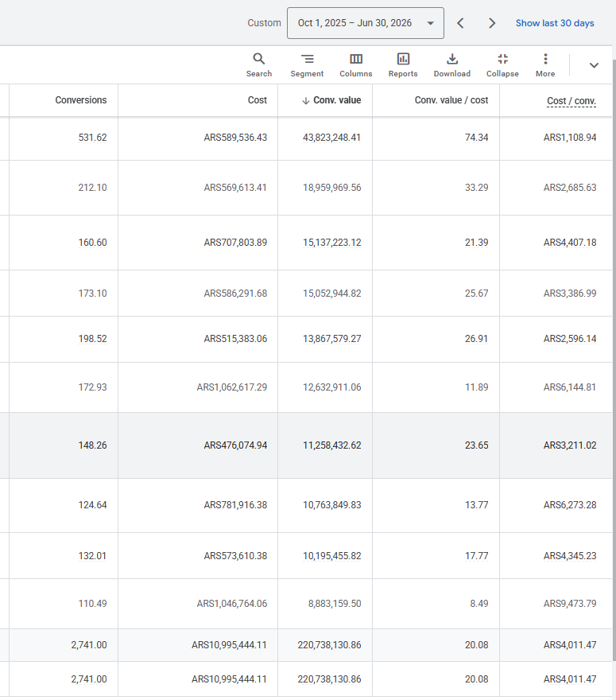The width and height of the screenshot is (616, 700).
Task: Click the Cost / conv. column header
Action: (x=571, y=101)
